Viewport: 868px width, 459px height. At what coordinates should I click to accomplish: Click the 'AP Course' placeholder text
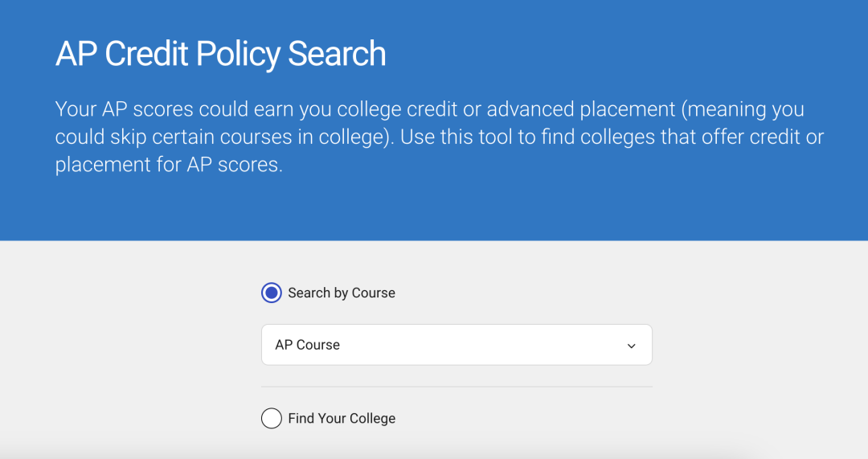[x=307, y=345]
